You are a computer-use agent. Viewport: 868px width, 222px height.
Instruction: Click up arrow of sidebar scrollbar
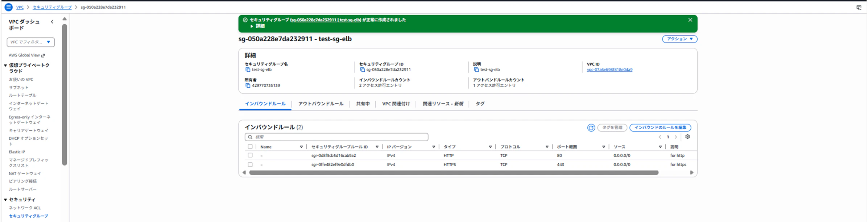[x=65, y=19]
